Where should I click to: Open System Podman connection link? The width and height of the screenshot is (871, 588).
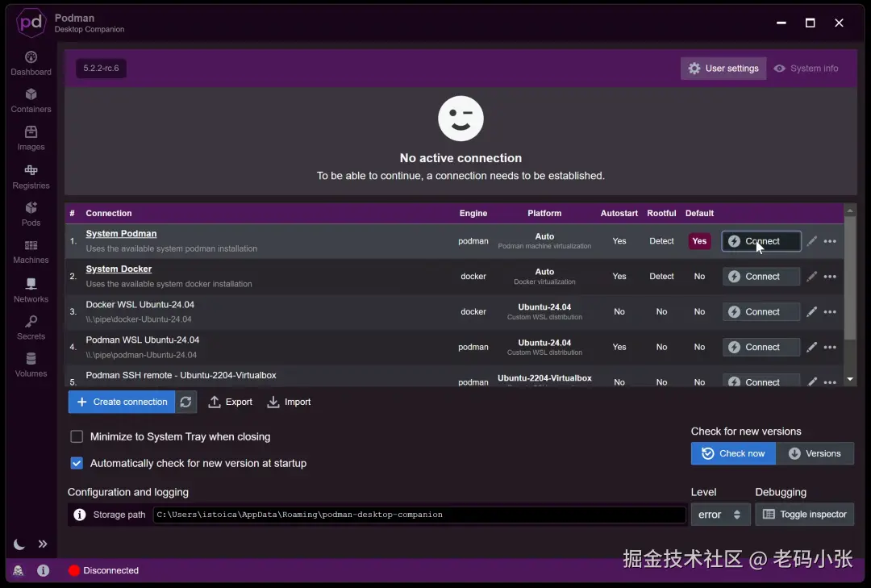point(121,233)
